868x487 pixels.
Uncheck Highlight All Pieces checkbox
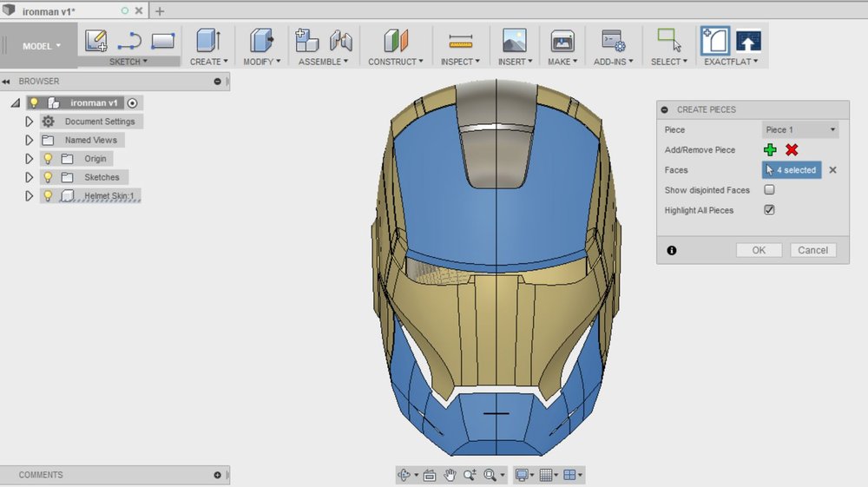pos(769,210)
